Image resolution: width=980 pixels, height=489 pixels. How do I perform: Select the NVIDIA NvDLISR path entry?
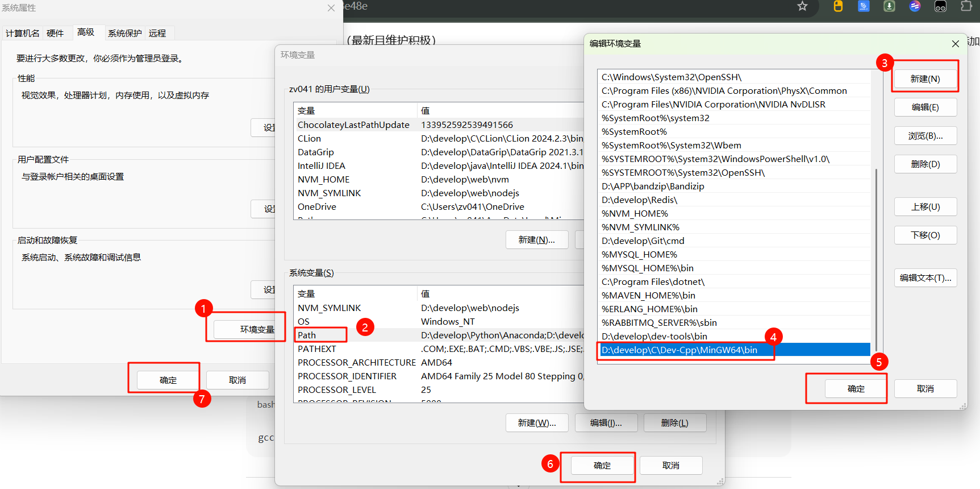(734, 105)
